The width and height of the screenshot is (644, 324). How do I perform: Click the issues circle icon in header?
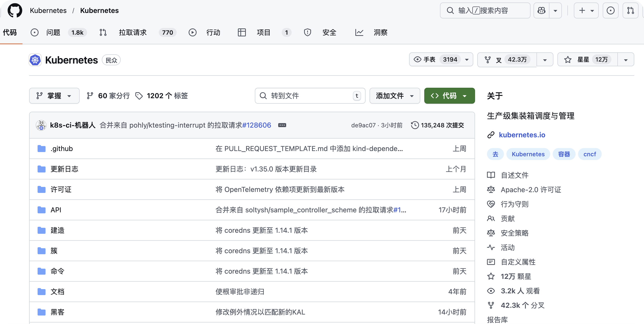point(610,10)
